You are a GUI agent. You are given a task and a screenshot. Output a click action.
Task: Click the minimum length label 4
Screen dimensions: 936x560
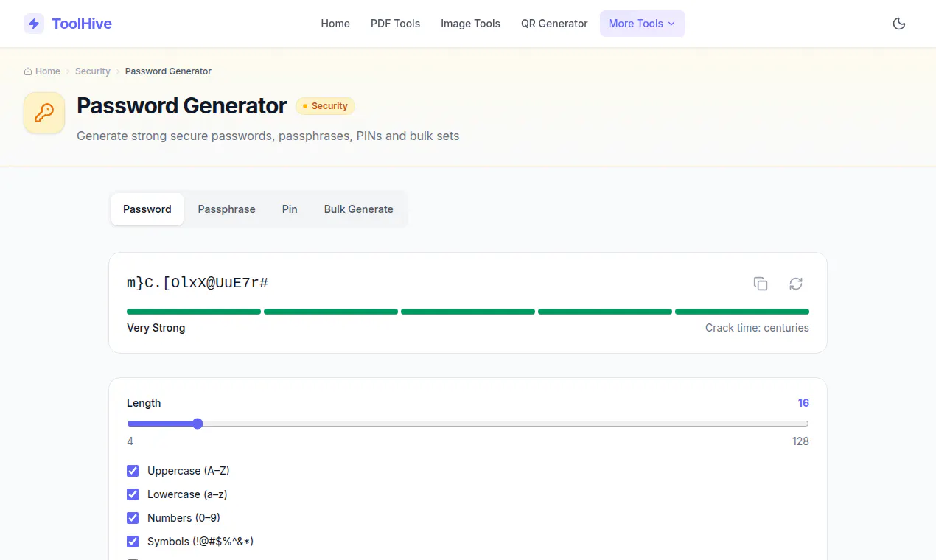[x=130, y=441]
